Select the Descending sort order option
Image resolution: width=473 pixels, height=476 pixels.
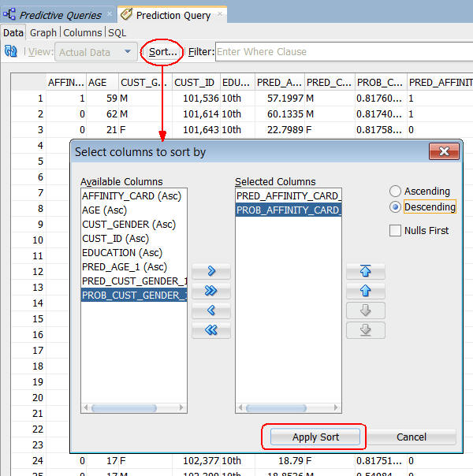[395, 207]
